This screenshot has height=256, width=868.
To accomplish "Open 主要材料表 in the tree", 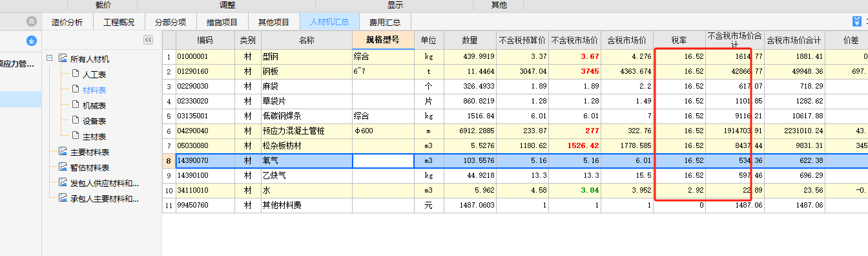I will [x=90, y=153].
